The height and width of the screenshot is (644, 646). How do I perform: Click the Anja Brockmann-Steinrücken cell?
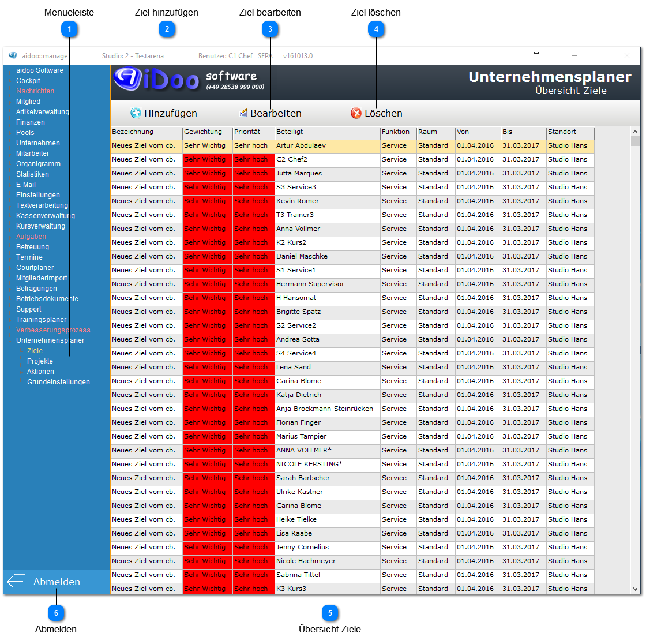(328, 409)
